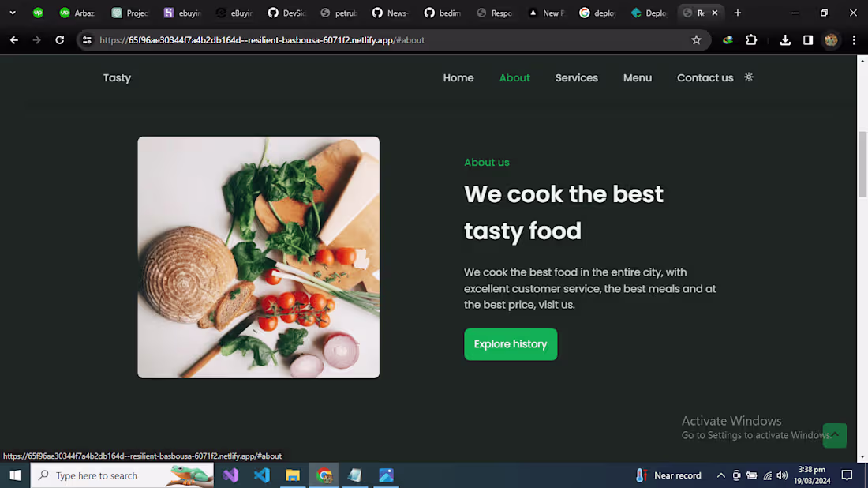Viewport: 868px width, 488px height.
Task: Click inside the address bar URL field
Action: (316, 39)
